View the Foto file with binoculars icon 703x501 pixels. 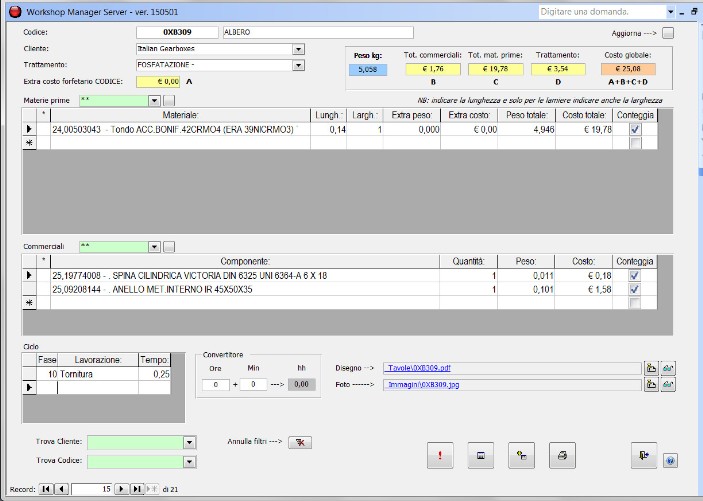click(x=668, y=384)
